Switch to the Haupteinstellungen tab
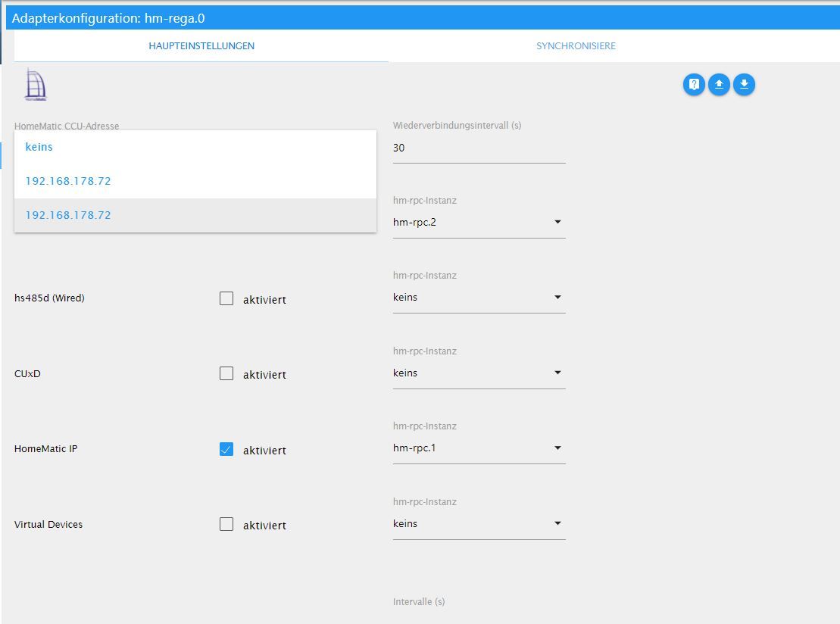Image resolution: width=840 pixels, height=624 pixels. (201, 46)
